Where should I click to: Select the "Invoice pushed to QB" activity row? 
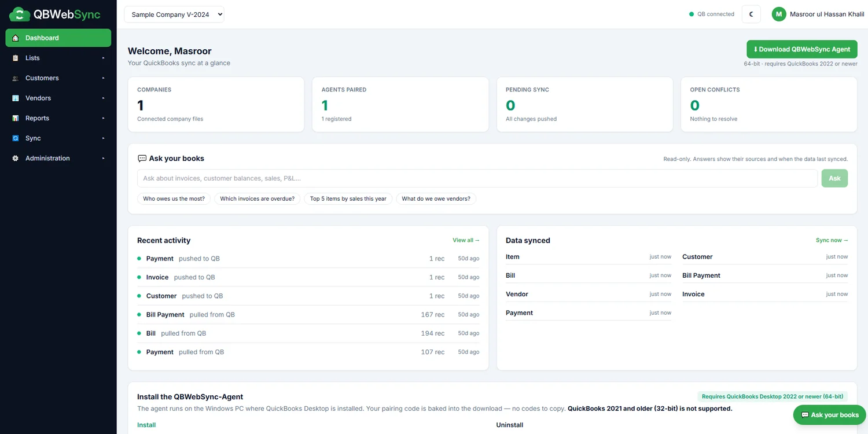coord(308,277)
